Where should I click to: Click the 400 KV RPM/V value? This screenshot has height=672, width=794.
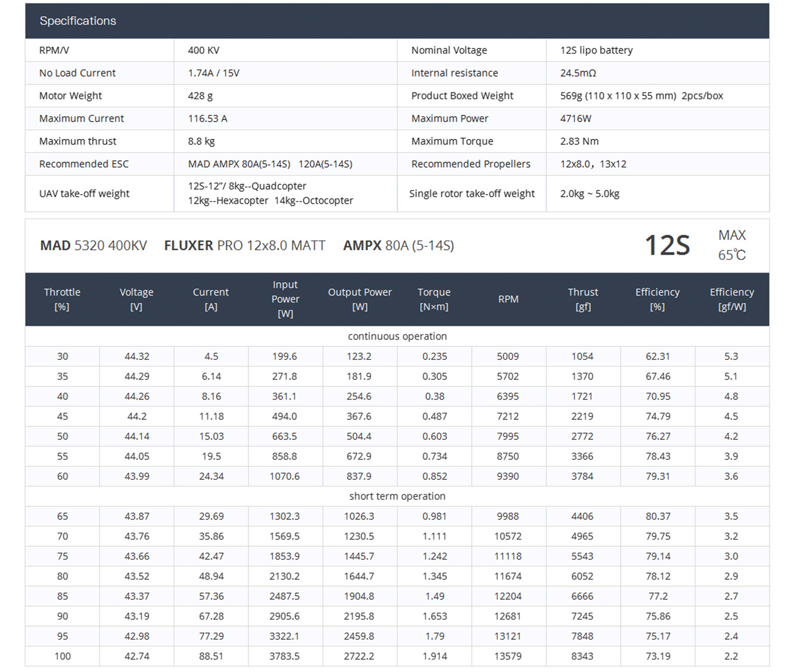[x=204, y=50]
